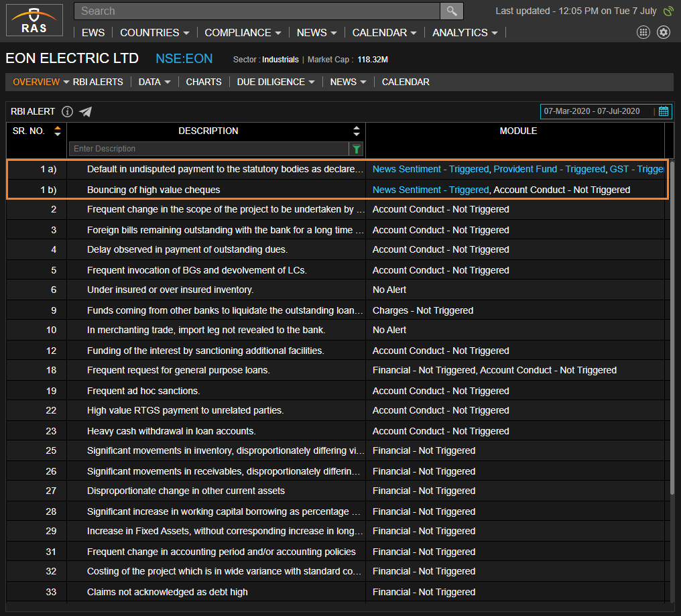Switch to the CHARTS tab
The height and width of the screenshot is (616, 681).
[204, 82]
